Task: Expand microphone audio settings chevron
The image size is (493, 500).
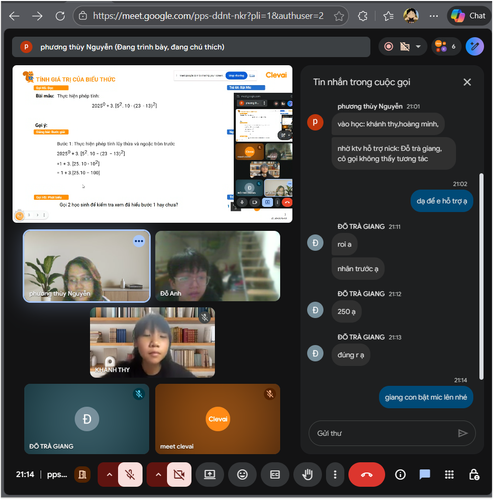Action: tap(109, 475)
